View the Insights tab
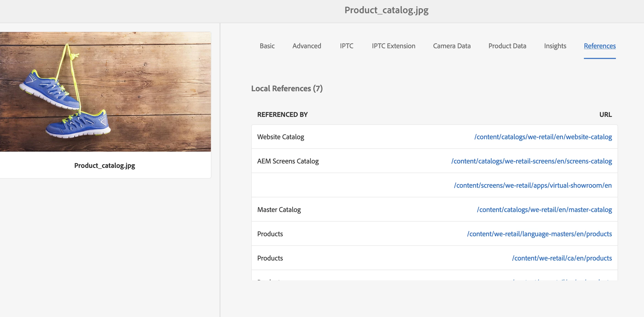 point(555,46)
